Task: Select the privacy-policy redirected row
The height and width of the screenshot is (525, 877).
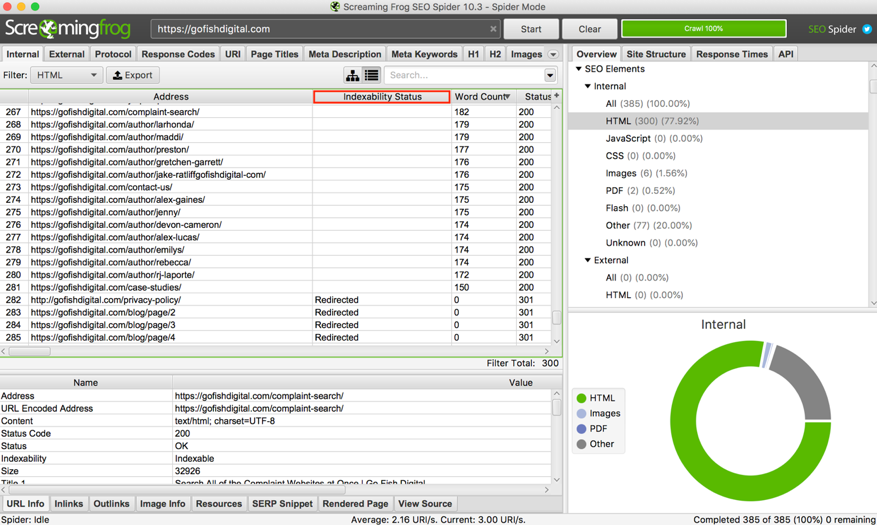Action: coord(276,300)
